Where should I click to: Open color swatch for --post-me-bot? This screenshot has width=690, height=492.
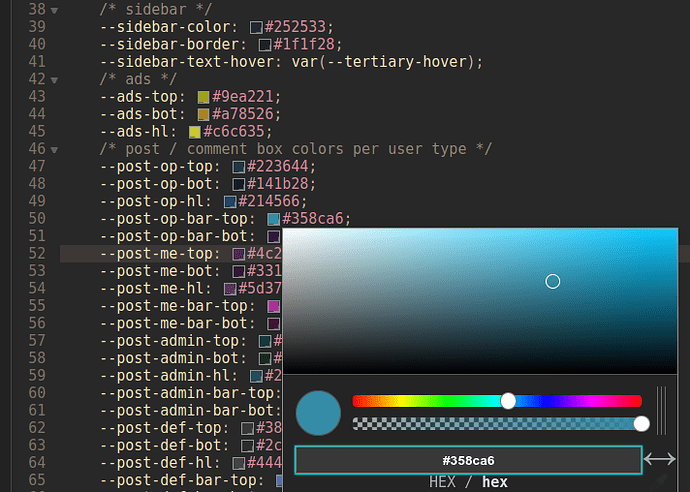pos(239,272)
